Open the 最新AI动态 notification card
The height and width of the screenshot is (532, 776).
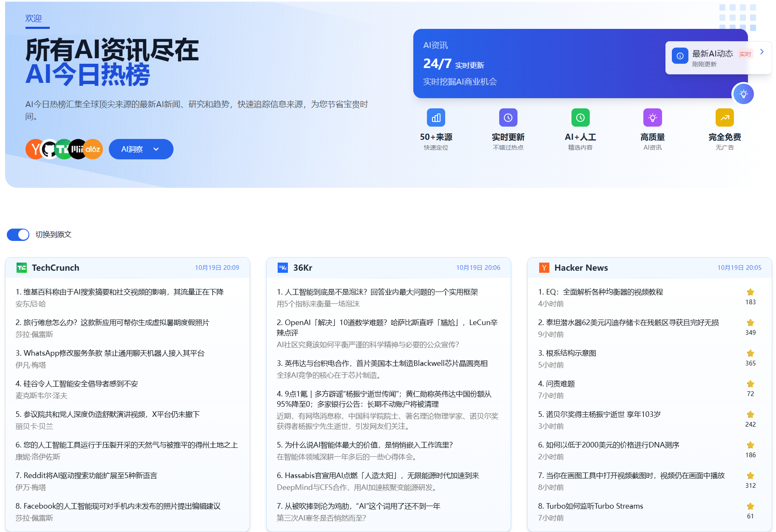coord(712,58)
